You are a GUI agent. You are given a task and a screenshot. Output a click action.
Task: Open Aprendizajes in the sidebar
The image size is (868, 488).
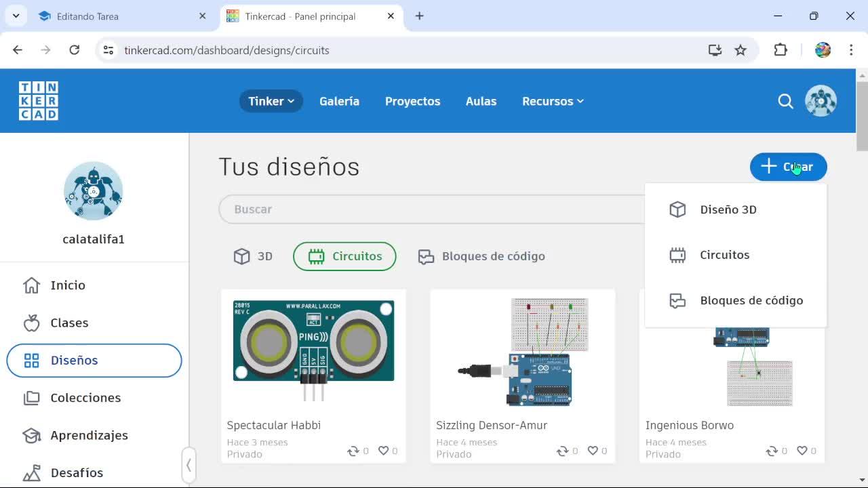(94, 435)
